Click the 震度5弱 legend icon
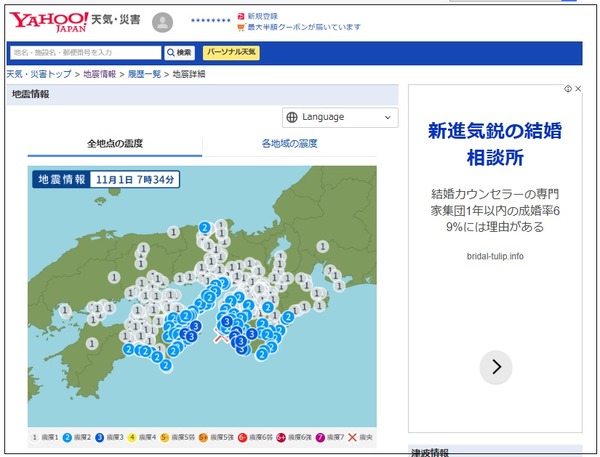Image resolution: width=600 pixels, height=457 pixels. (165, 437)
